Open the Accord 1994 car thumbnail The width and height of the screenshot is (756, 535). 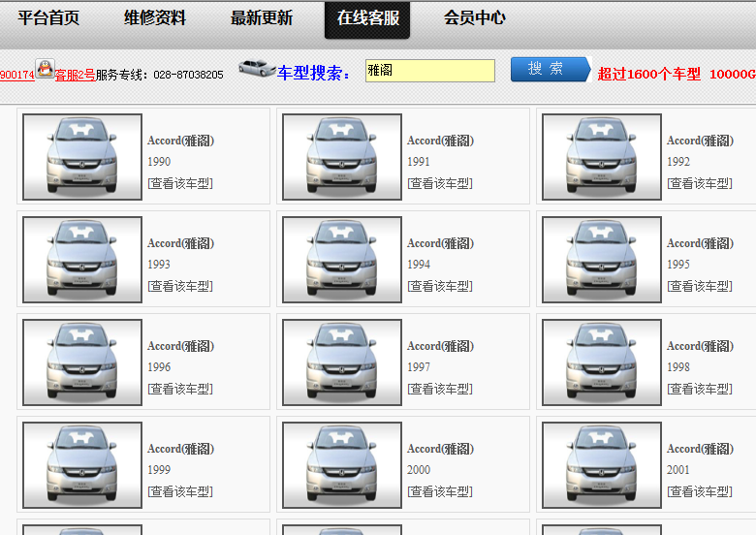pos(342,260)
